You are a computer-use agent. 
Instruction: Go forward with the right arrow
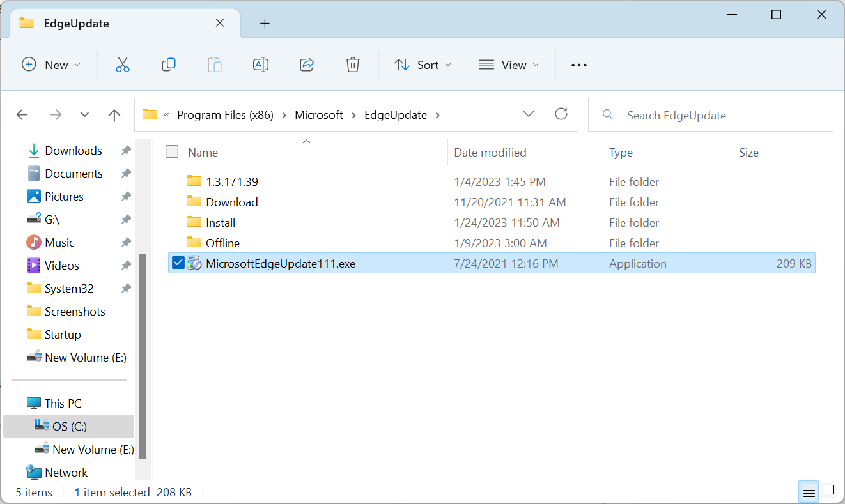(x=56, y=115)
